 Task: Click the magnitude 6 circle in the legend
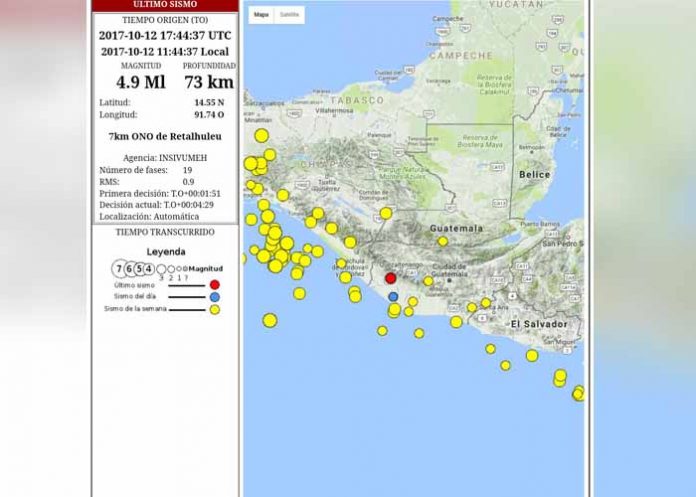coord(130,269)
